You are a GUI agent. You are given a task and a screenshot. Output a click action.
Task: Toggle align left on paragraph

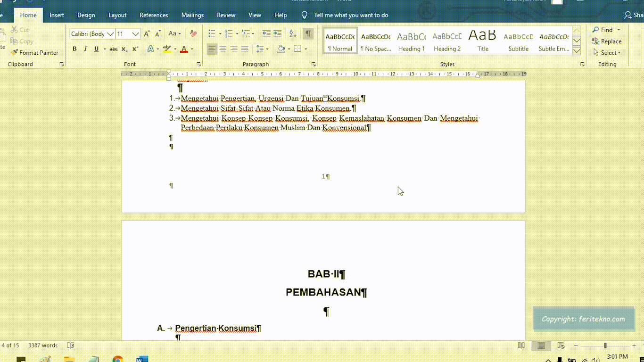click(212, 49)
